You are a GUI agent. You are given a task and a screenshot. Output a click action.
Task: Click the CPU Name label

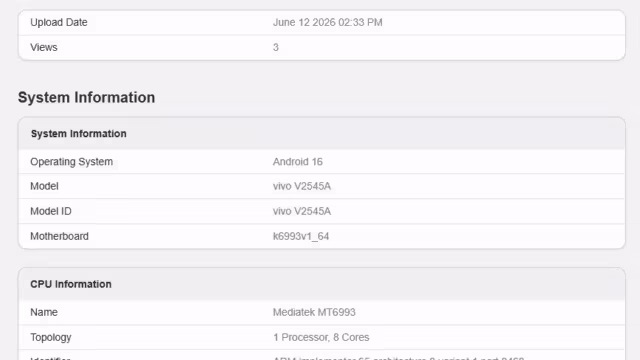[x=44, y=312]
